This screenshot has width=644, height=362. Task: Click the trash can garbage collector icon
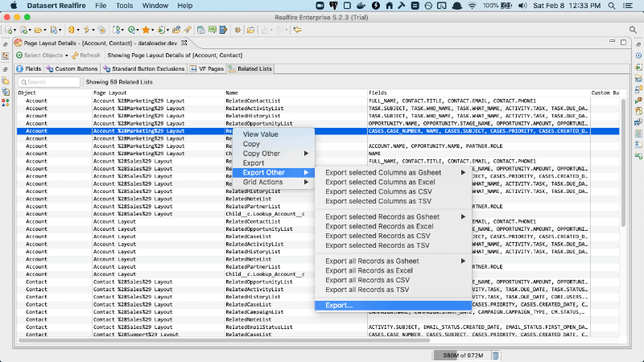click(x=495, y=356)
